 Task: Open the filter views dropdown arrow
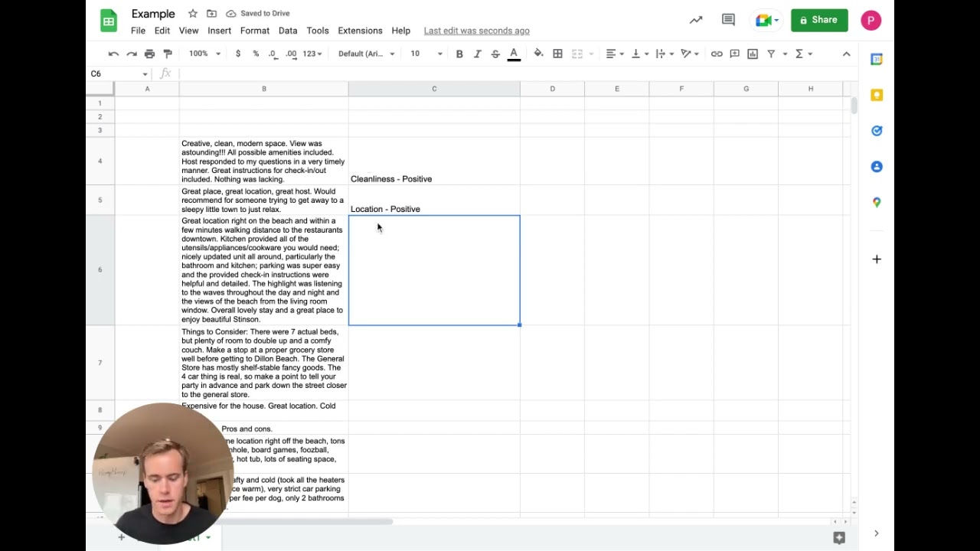coord(785,54)
